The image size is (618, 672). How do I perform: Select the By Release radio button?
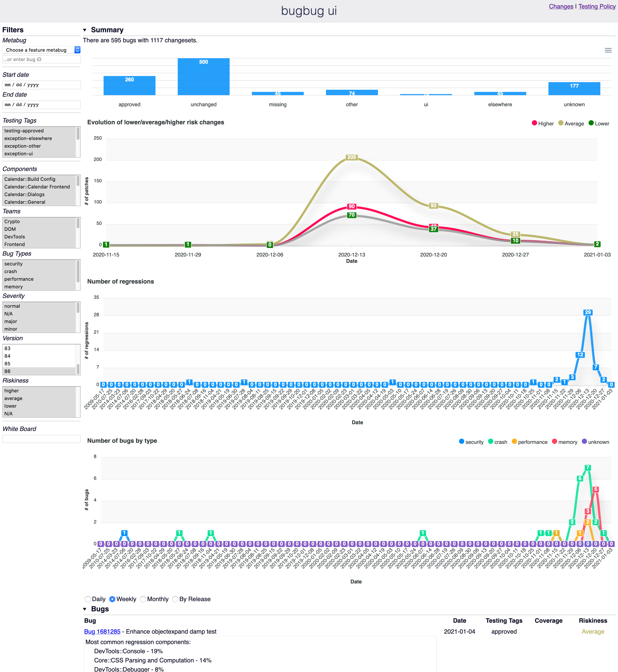click(175, 599)
